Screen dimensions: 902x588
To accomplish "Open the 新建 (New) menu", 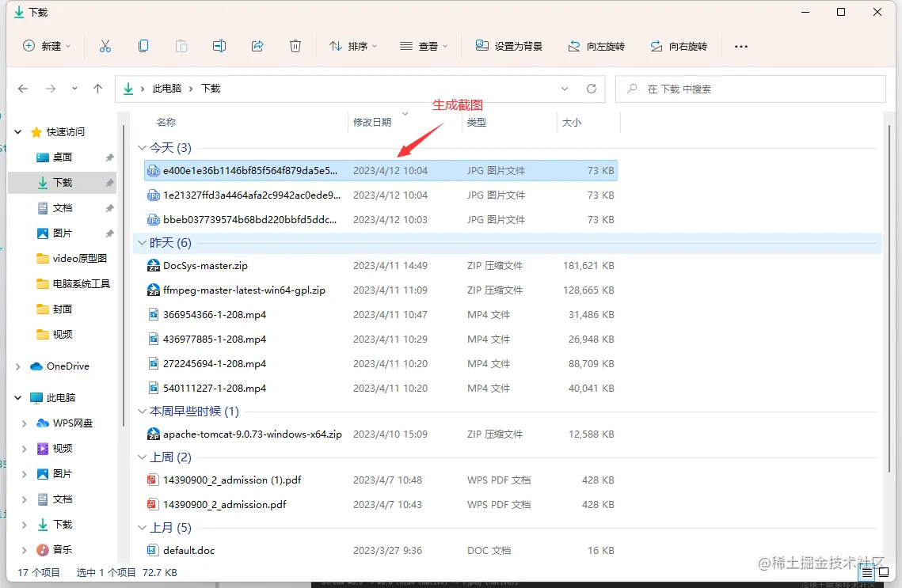I will click(x=47, y=46).
